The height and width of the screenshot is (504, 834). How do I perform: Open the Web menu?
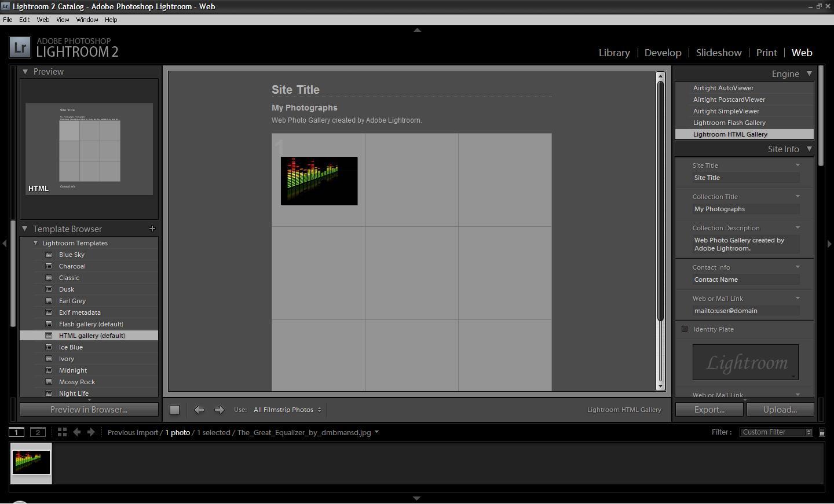pyautogui.click(x=43, y=20)
